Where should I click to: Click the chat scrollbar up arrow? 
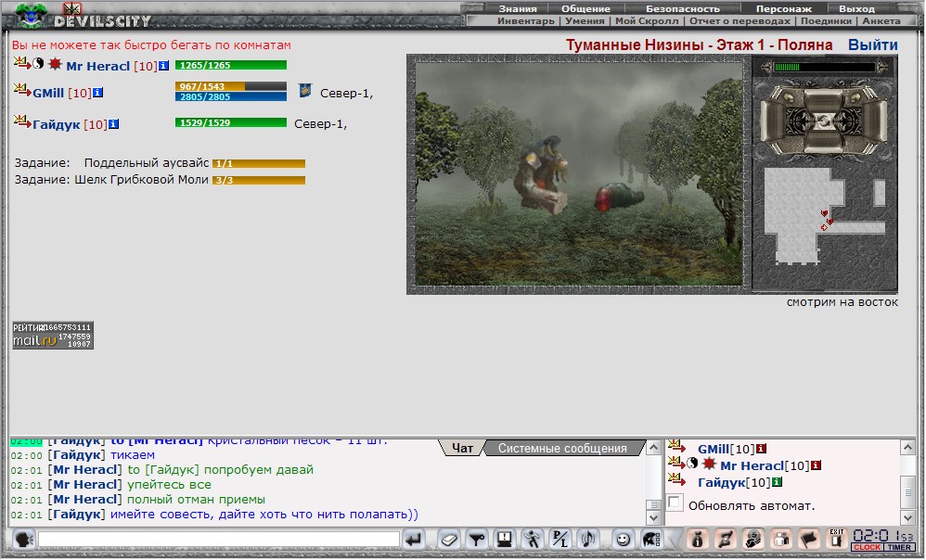(653, 447)
